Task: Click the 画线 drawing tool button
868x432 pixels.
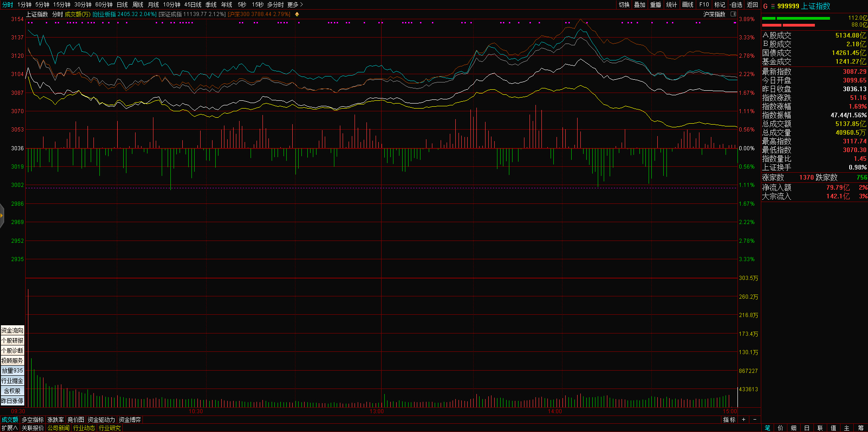Action: pyautogui.click(x=688, y=5)
